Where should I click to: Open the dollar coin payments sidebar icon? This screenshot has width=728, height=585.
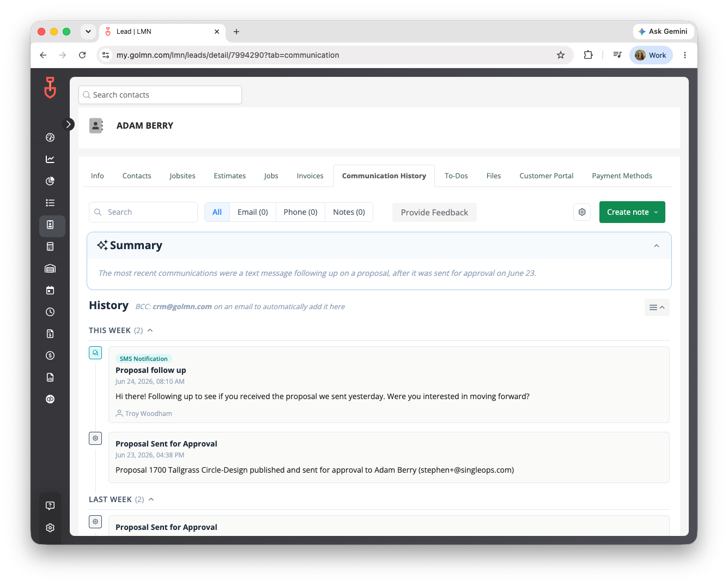tap(50, 355)
